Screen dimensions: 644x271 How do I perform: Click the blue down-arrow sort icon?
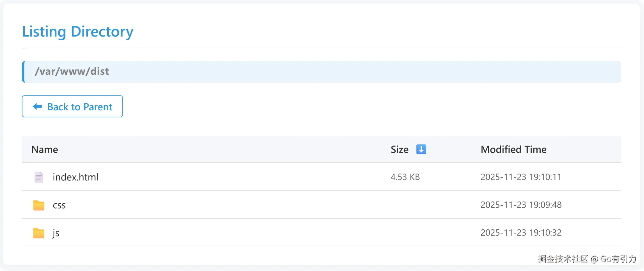click(421, 149)
